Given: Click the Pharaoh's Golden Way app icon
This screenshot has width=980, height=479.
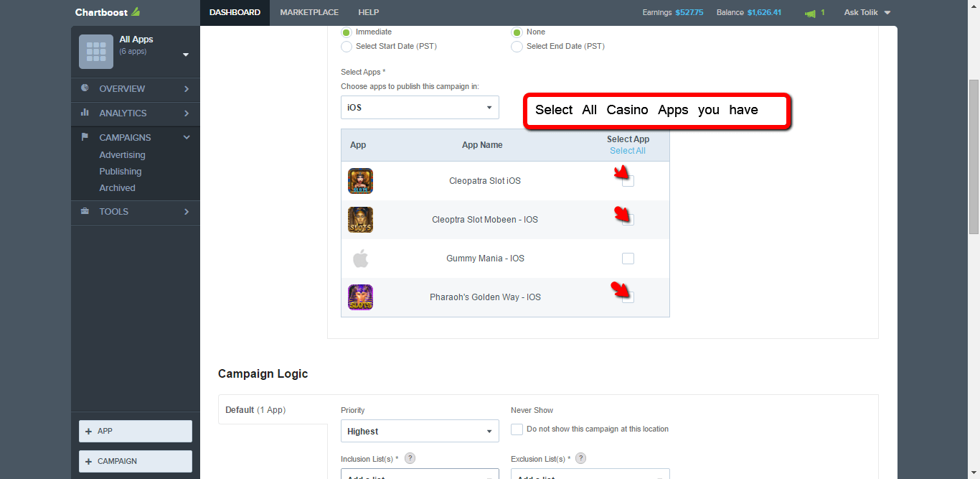Looking at the screenshot, I should tap(360, 297).
